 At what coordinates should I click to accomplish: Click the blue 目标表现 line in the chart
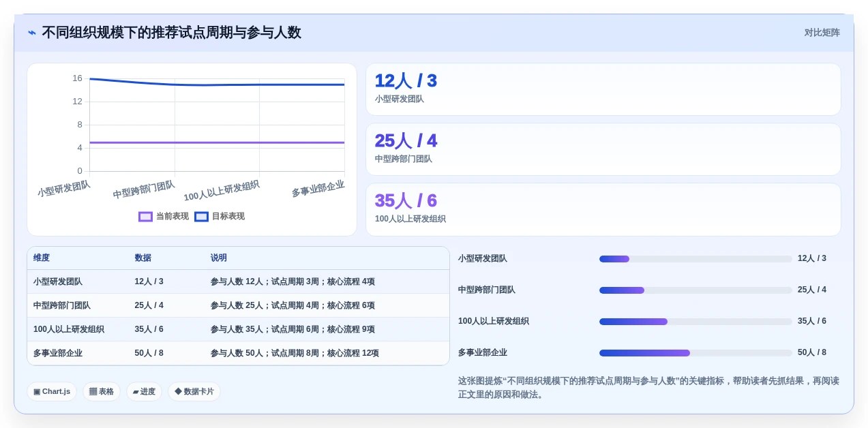click(217, 85)
